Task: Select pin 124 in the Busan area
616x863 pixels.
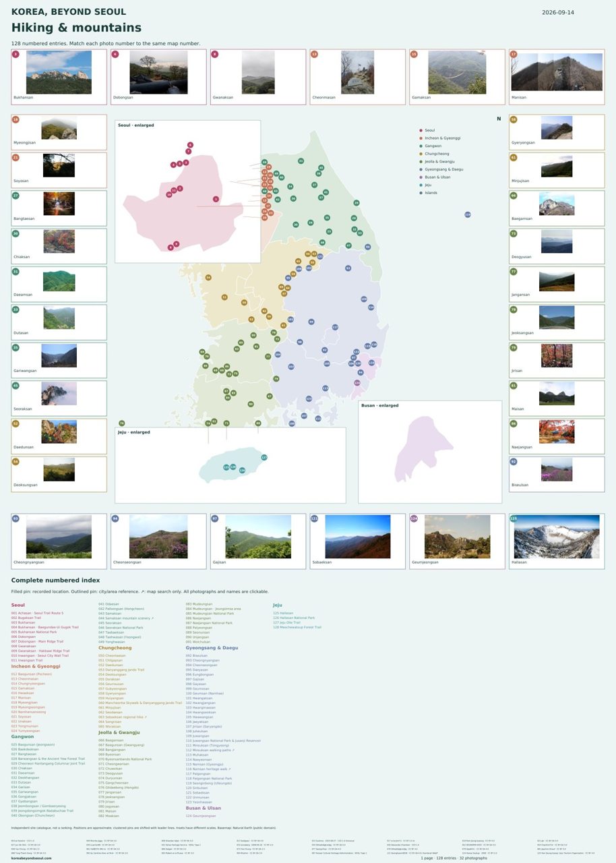Action: coord(357,382)
